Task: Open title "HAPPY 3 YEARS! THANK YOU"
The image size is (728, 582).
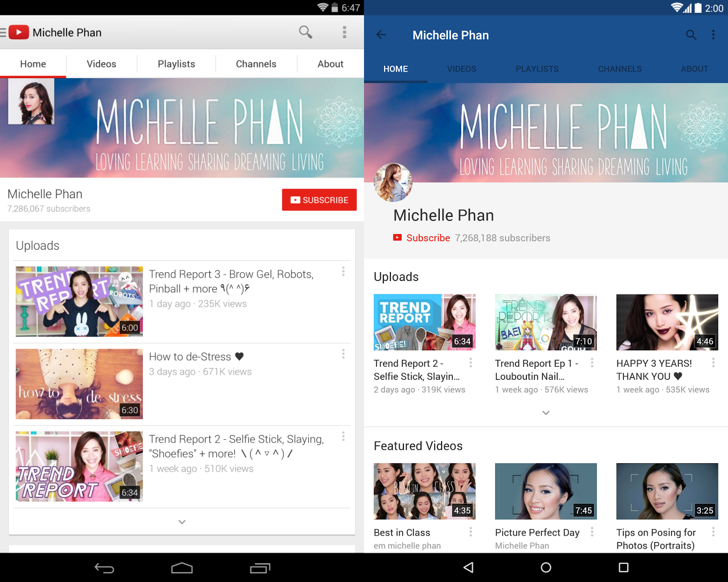Action: tap(654, 370)
